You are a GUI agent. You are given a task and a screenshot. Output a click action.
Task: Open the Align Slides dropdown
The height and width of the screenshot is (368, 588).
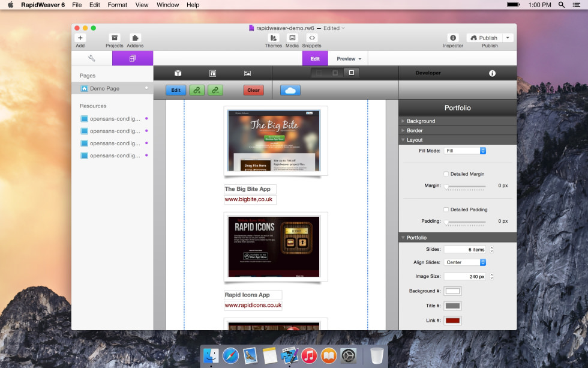click(465, 262)
